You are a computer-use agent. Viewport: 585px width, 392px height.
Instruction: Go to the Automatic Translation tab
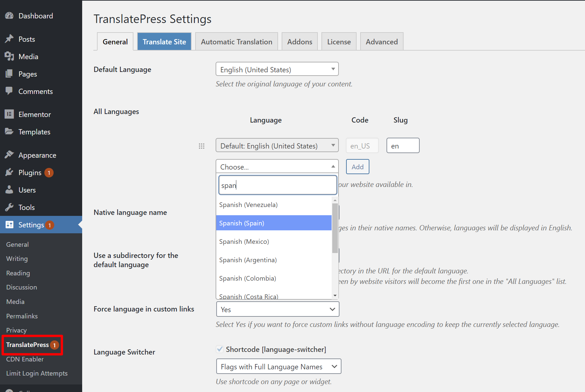237,42
